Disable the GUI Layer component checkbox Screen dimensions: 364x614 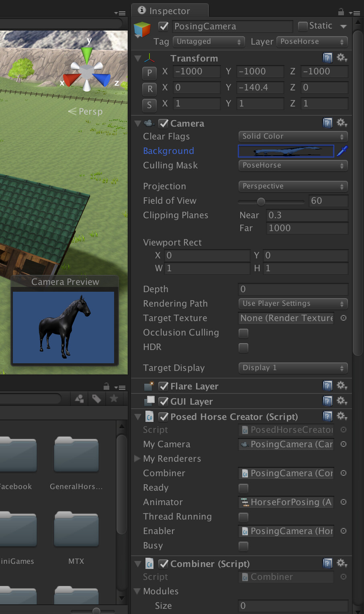(x=163, y=401)
